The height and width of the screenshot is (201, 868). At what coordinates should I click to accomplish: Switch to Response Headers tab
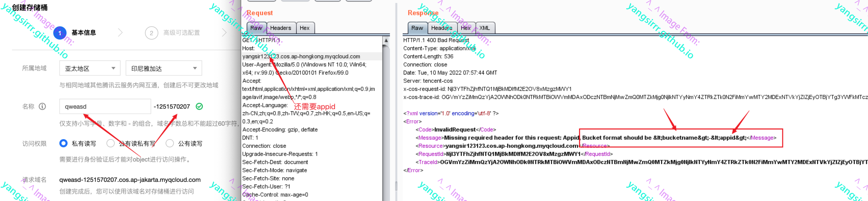click(x=442, y=28)
